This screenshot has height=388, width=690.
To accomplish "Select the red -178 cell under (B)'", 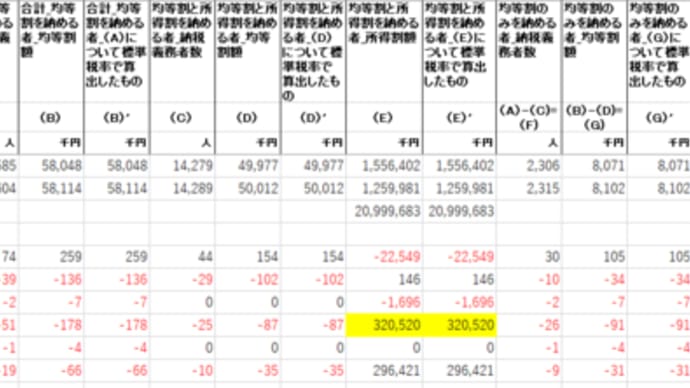I will [x=117, y=325].
